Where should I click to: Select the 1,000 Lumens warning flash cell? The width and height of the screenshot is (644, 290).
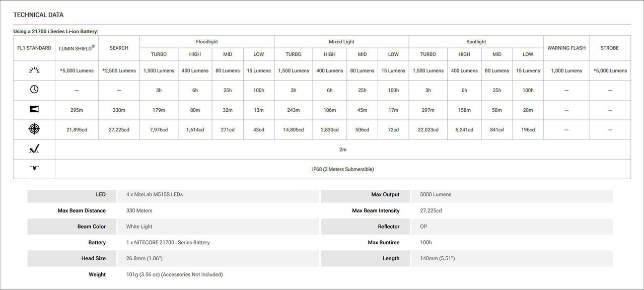coord(566,71)
